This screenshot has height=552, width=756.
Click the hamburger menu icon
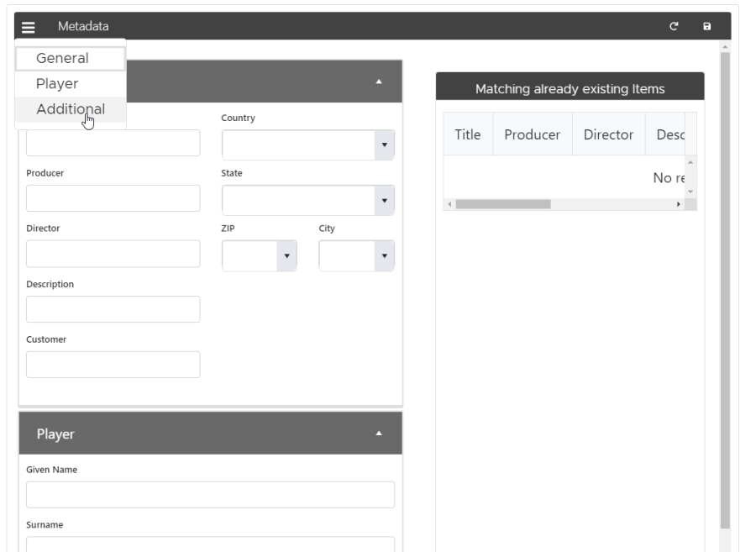28,27
